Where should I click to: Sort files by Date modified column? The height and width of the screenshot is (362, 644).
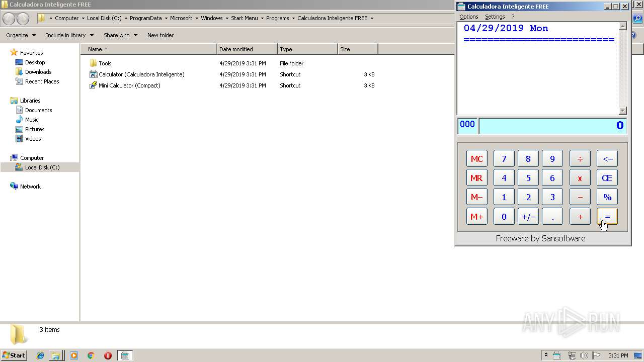point(247,49)
